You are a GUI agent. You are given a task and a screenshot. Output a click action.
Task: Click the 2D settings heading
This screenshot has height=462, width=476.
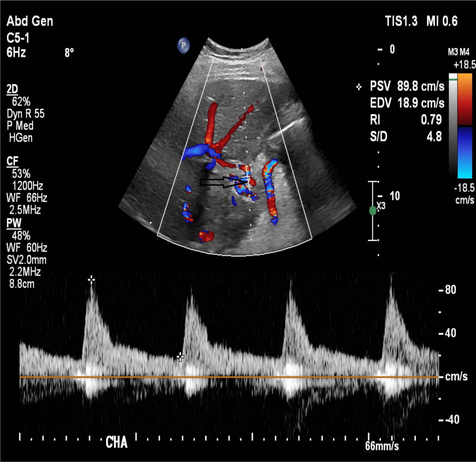[12, 89]
